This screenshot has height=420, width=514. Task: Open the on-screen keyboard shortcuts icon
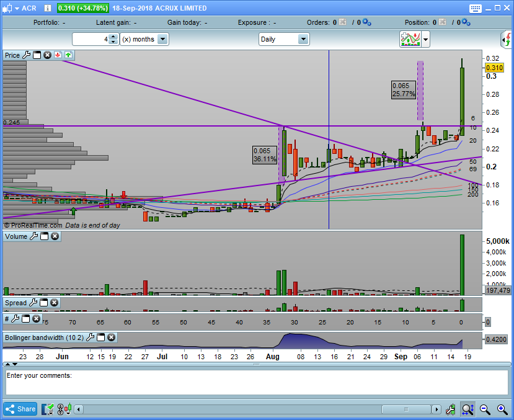coord(475,9)
